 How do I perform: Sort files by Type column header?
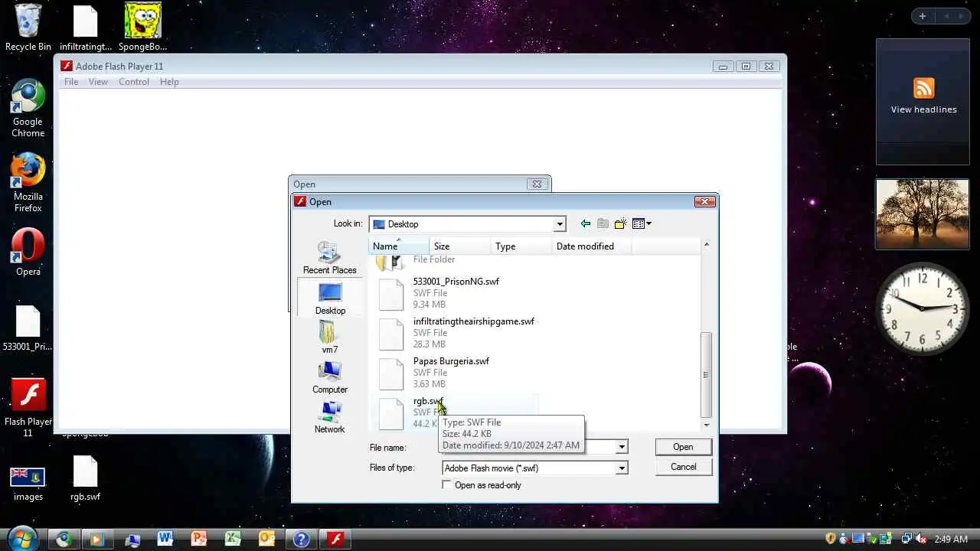click(x=521, y=246)
